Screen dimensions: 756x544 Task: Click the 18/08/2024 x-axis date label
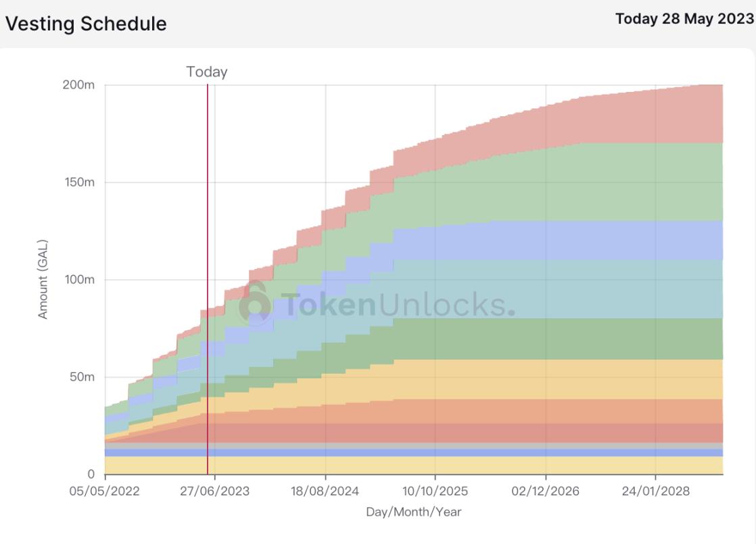pyautogui.click(x=325, y=491)
